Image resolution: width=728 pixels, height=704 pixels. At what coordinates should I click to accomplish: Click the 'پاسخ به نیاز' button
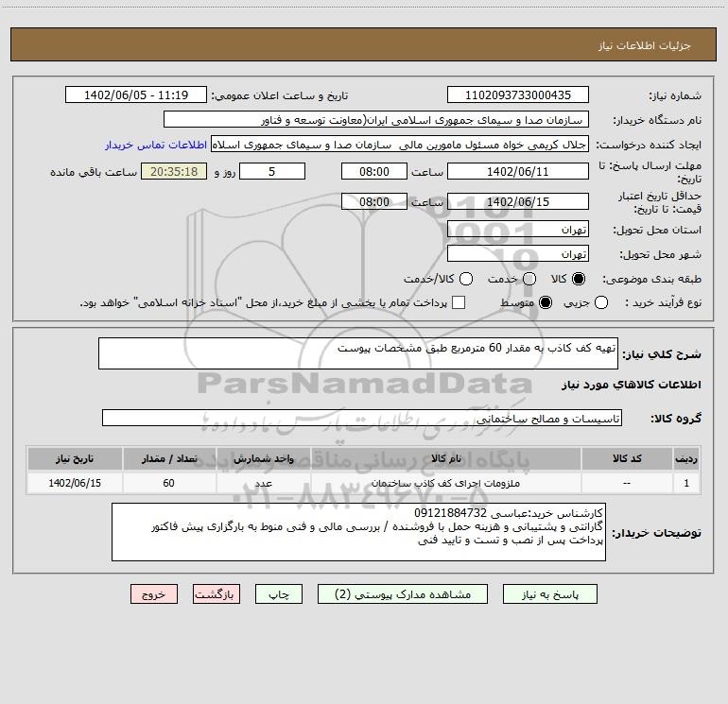point(549,594)
